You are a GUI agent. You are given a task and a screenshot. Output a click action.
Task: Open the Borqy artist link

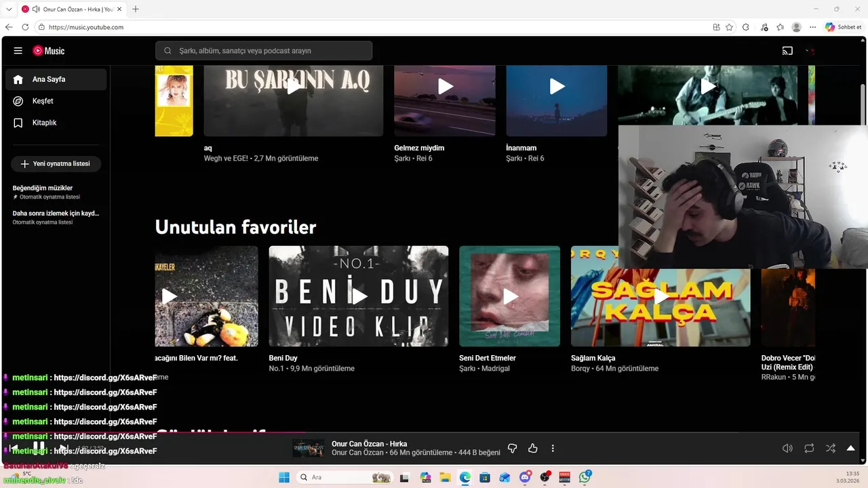[580, 369]
